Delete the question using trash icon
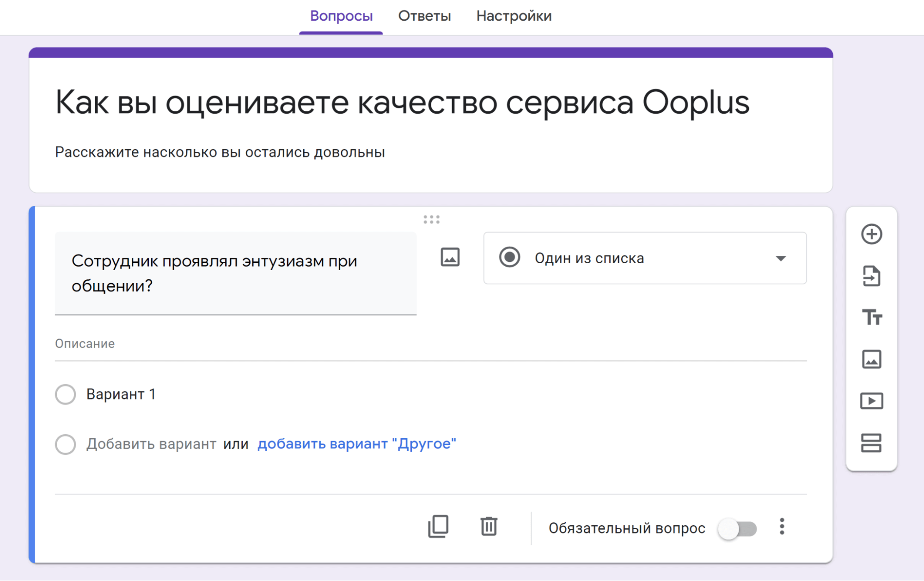 489,527
